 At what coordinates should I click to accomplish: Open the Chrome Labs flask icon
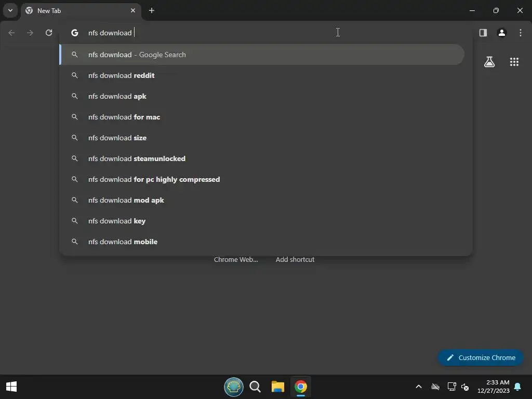[489, 62]
